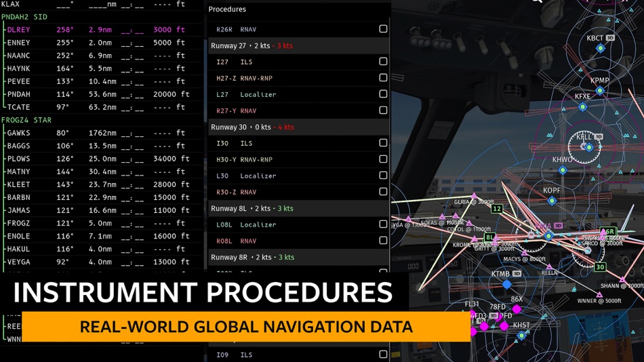The width and height of the screenshot is (644, 362).
Task: Select the magenta 86X airfield diamond
Action: [x=517, y=308]
